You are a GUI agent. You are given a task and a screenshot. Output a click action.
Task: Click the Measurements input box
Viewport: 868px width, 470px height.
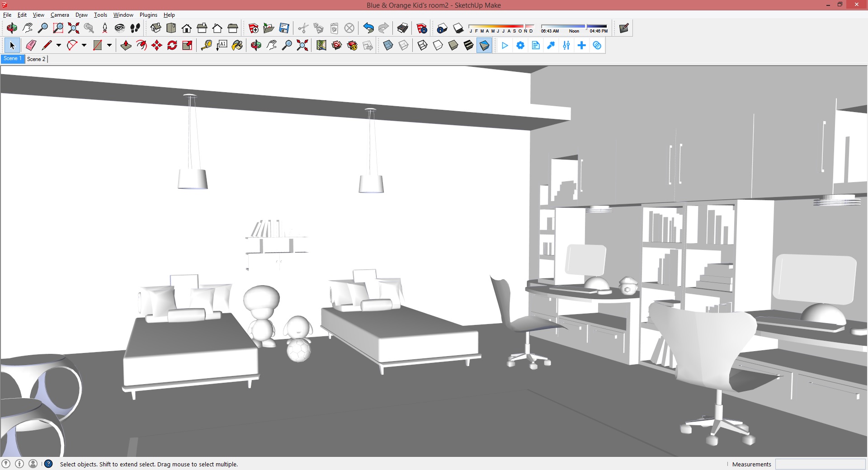(820, 464)
